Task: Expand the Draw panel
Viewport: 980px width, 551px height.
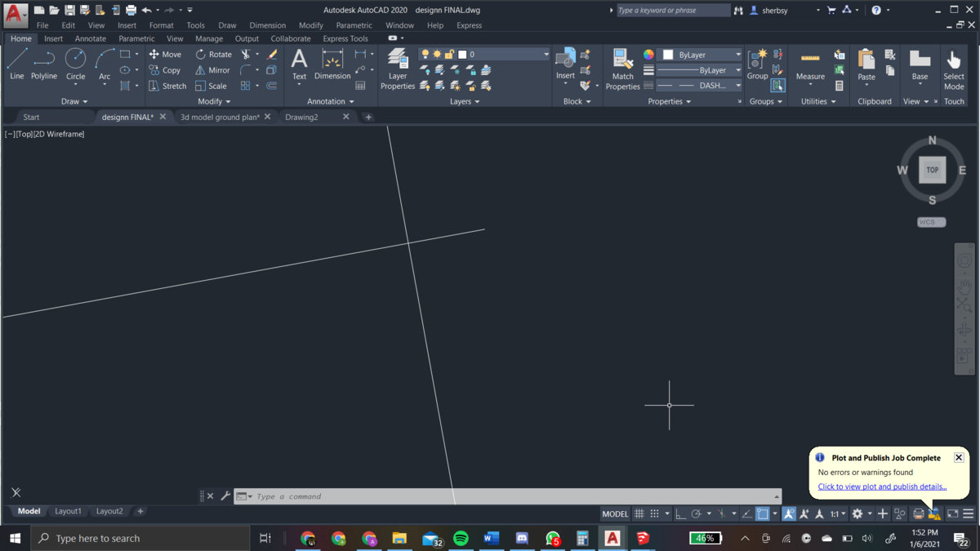Action: click(73, 101)
